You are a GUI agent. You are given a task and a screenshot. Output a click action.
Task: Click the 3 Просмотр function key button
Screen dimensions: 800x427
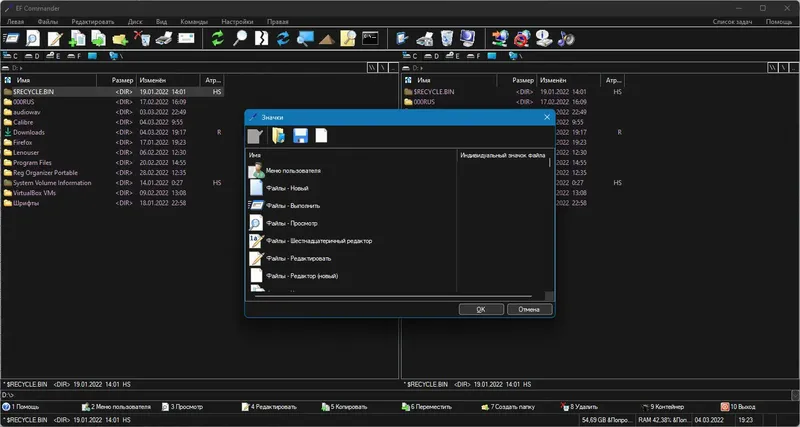182,407
